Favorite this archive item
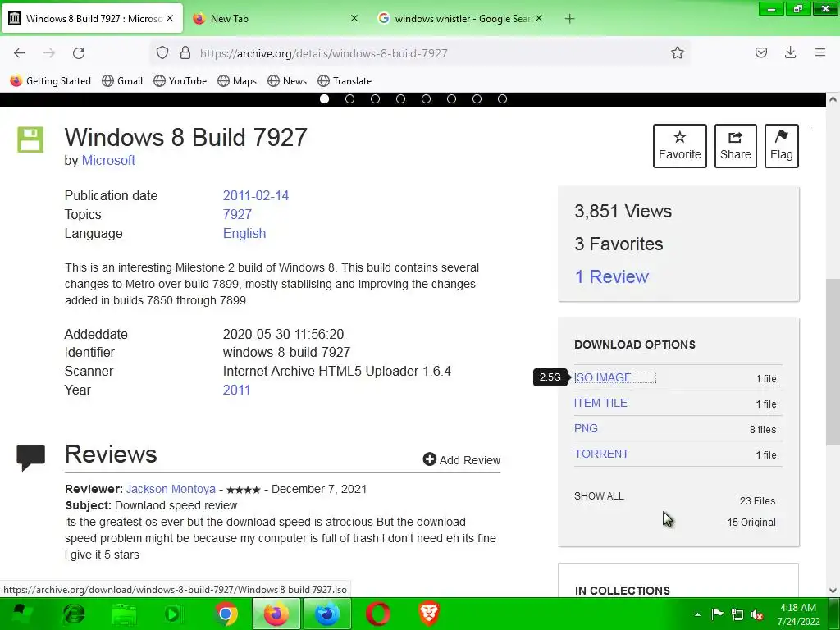This screenshot has width=840, height=630. click(x=680, y=146)
